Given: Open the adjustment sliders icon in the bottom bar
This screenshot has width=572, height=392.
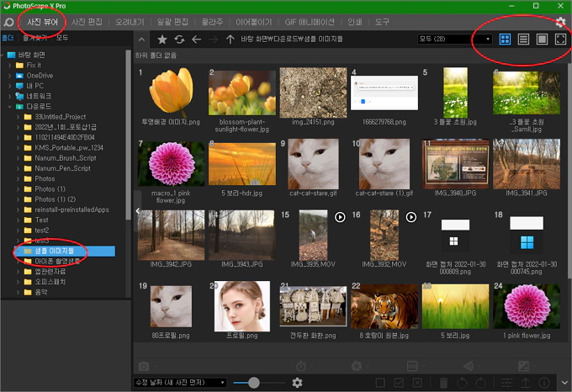Looking at the screenshot, I should (x=506, y=383).
